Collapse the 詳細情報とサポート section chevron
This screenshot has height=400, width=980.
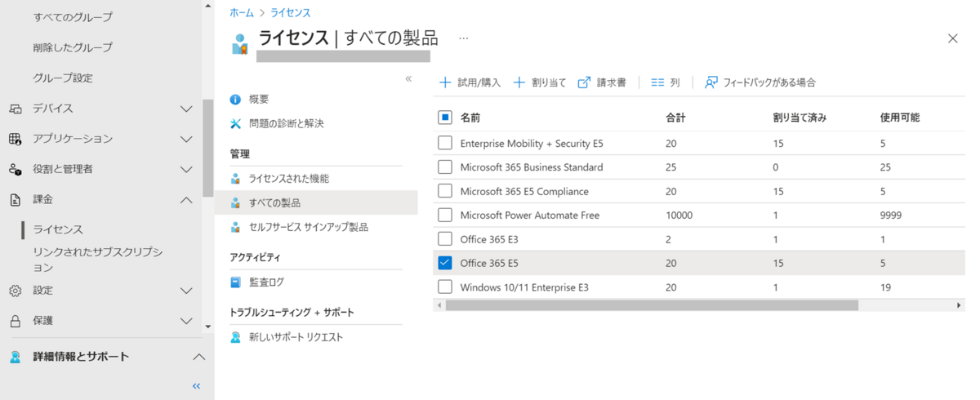click(x=198, y=357)
